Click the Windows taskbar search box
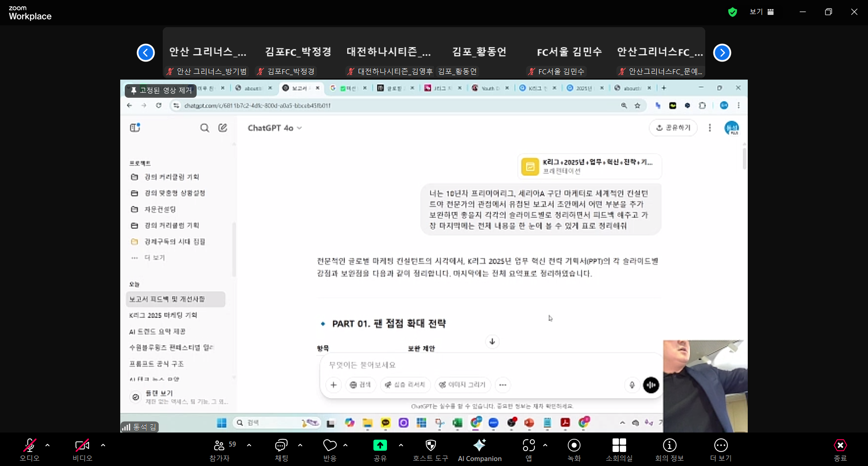Screen dimensions: 868x466 pos(277,423)
